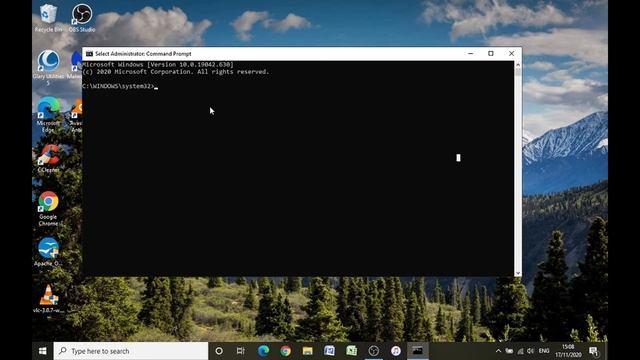Click the Command Prompt scrollbar down arrow
640x360 pixels.
click(x=518, y=273)
